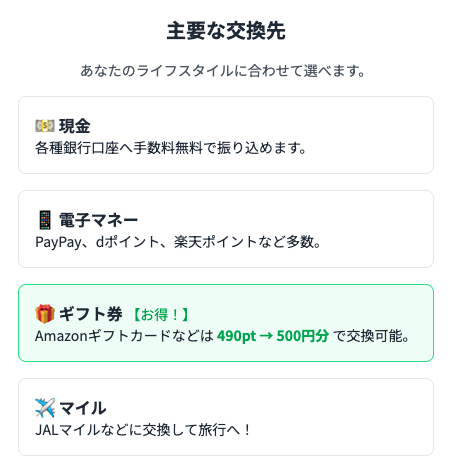
Task: Select the 電子マネー exchange card
Action: pos(226,229)
